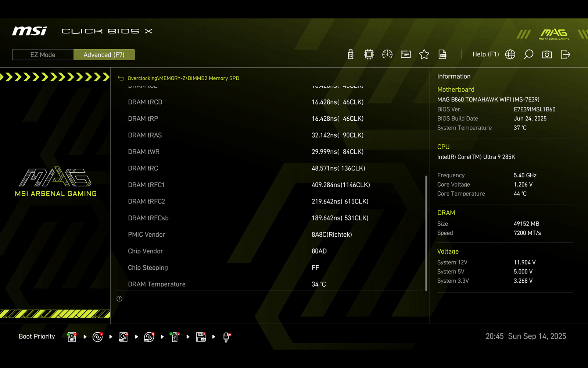Click the DRAM size 49152 MB value

tap(527, 224)
